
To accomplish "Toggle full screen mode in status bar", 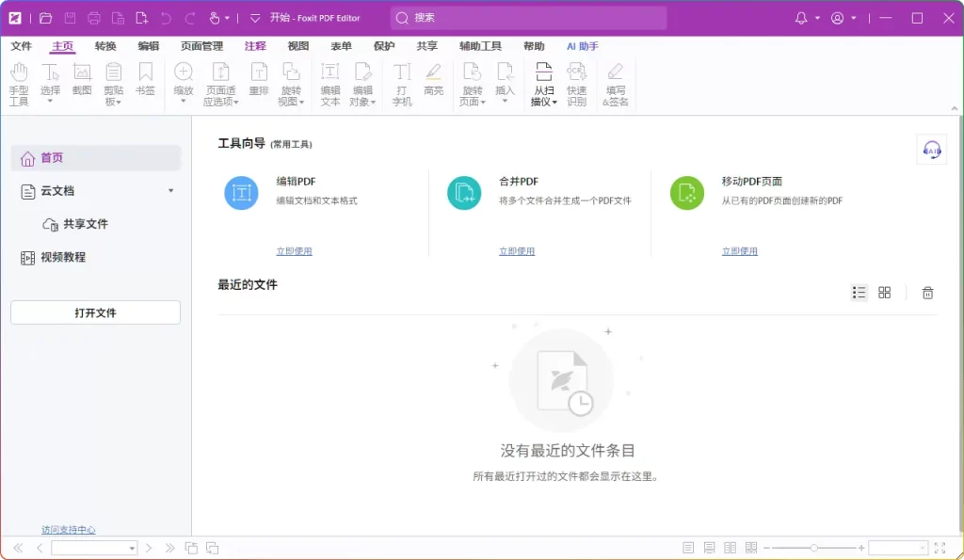I will (x=940, y=548).
